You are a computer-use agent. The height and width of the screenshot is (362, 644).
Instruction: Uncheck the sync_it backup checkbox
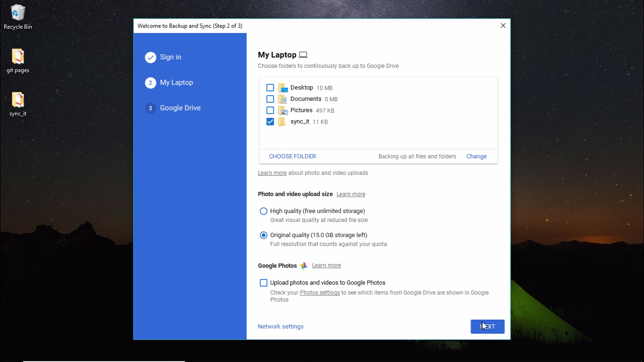(270, 121)
